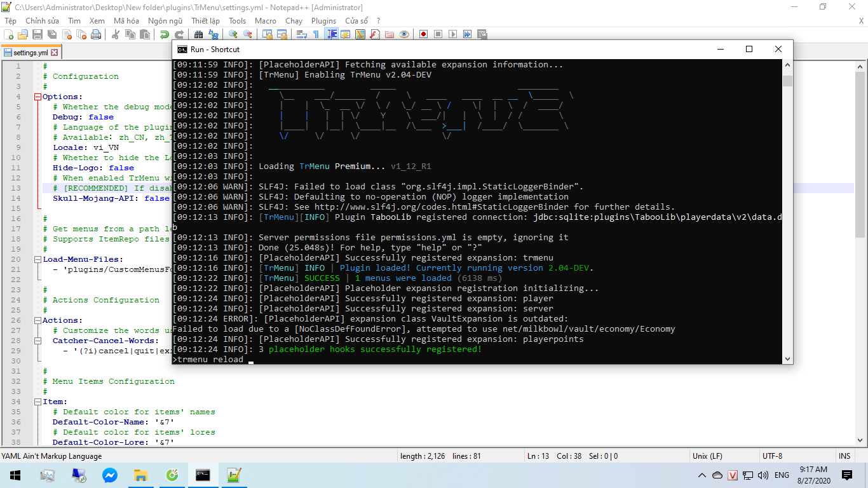Collapse the Load-Menu-Files fold marker
868x488 pixels.
pyautogui.click(x=37, y=259)
